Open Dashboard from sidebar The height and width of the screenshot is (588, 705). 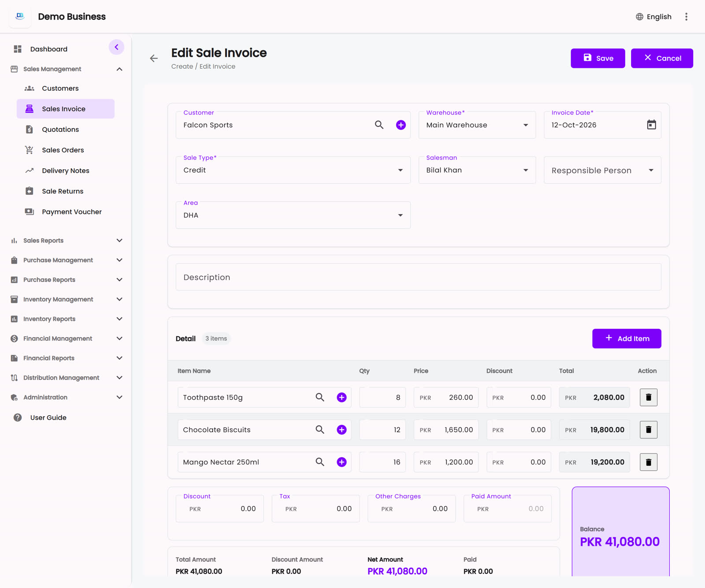pos(48,49)
